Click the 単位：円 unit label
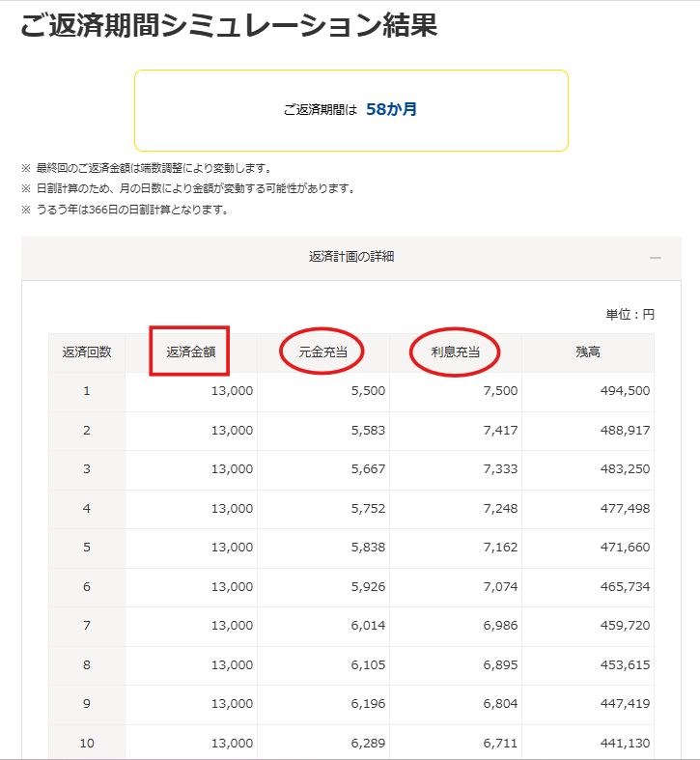 [x=630, y=315]
